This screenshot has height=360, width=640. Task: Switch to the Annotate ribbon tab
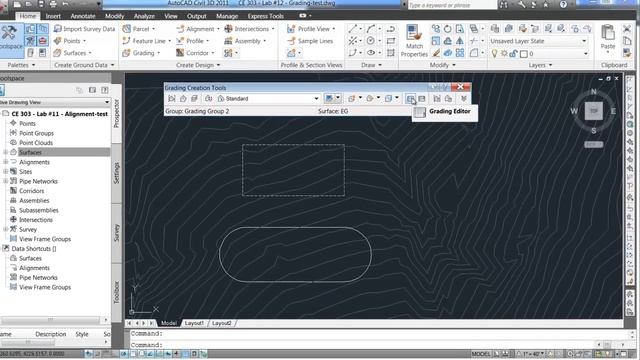(x=83, y=16)
